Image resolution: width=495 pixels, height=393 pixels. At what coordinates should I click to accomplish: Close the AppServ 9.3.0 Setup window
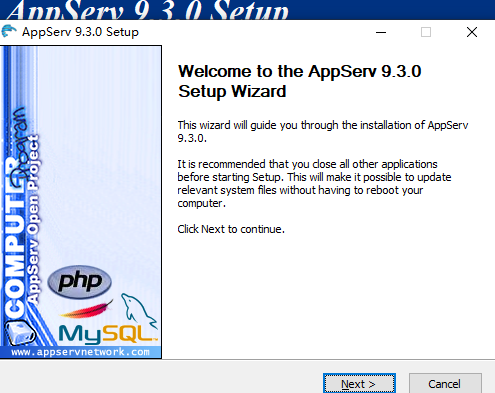click(472, 32)
